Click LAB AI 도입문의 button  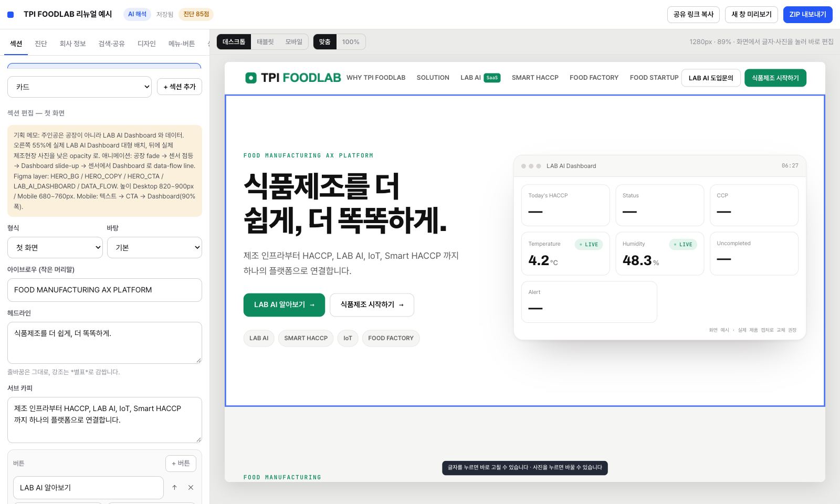[711, 78]
